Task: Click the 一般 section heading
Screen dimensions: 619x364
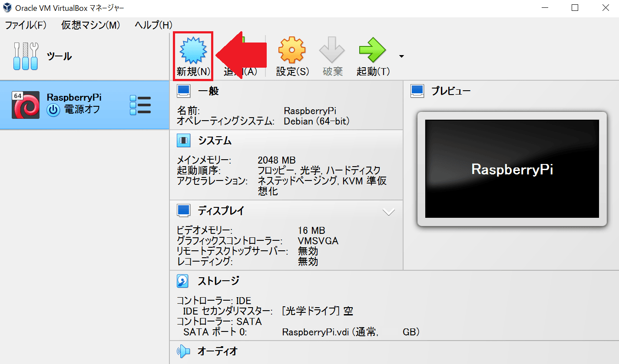Action: pos(209,91)
